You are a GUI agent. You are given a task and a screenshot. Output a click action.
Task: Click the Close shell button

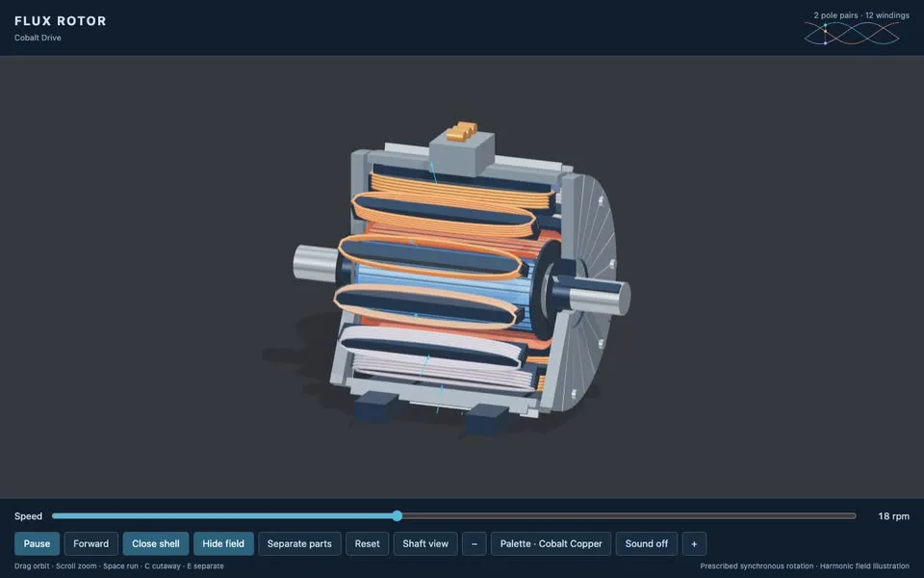click(156, 543)
